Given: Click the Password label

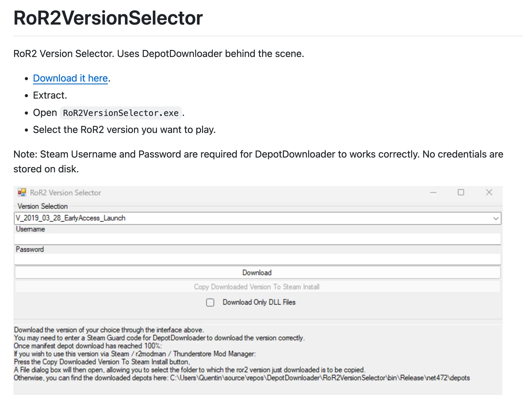Looking at the screenshot, I should tap(30, 249).
